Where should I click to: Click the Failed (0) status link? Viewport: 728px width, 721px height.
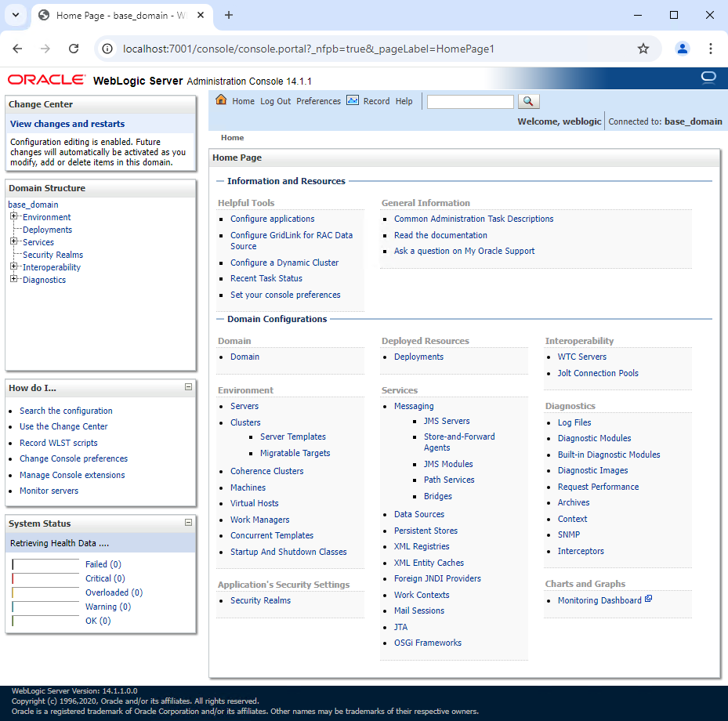point(103,564)
